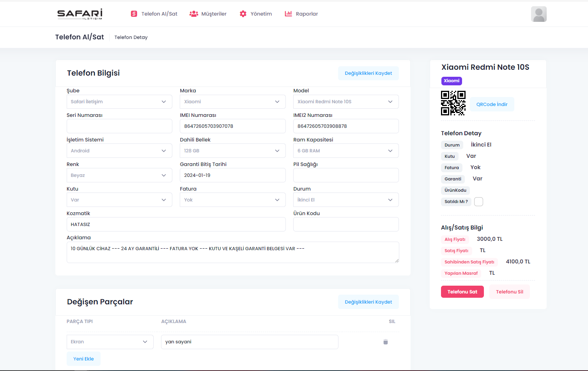Expand the Ram Kapasitesi dropdown
This screenshot has height=371, width=588.
(346, 151)
